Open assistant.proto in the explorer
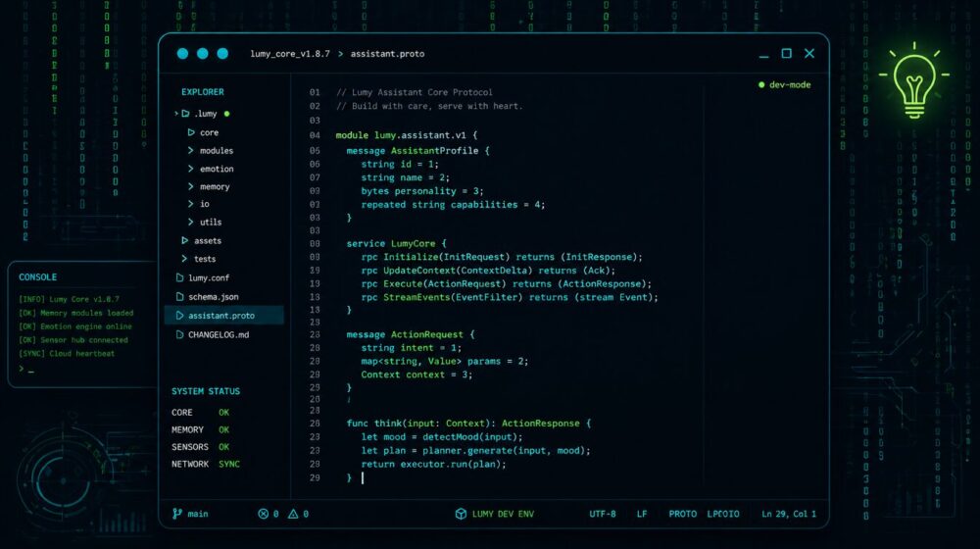This screenshot has width=980, height=549. click(x=221, y=316)
